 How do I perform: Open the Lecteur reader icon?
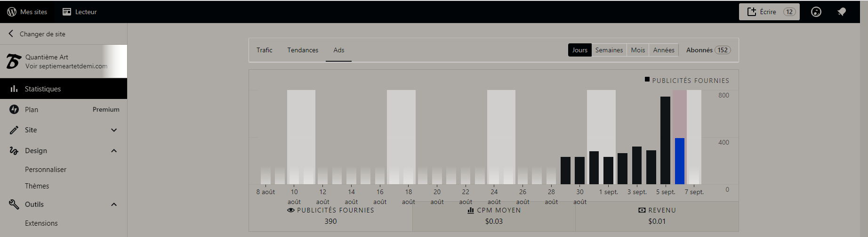tap(67, 12)
